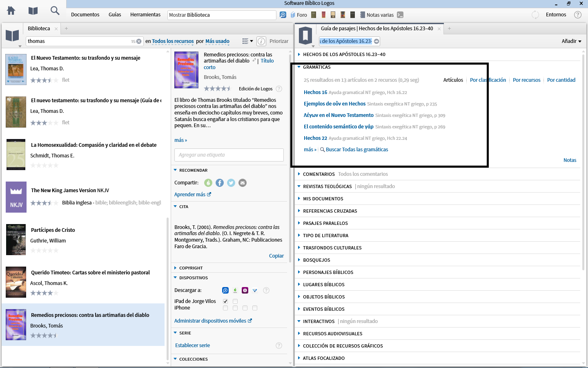
Task: Uncheck iPad de Jorge Vilos first checkbox
Action: [x=225, y=301]
